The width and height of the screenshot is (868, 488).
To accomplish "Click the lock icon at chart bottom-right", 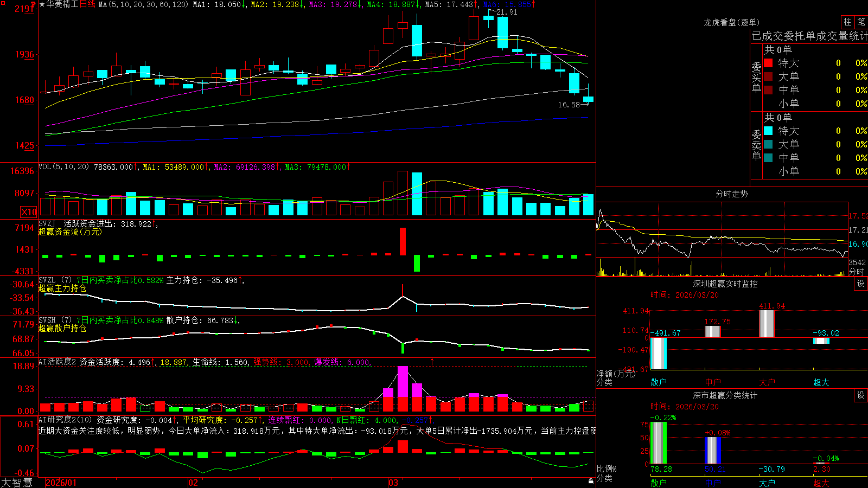I will pos(591,481).
